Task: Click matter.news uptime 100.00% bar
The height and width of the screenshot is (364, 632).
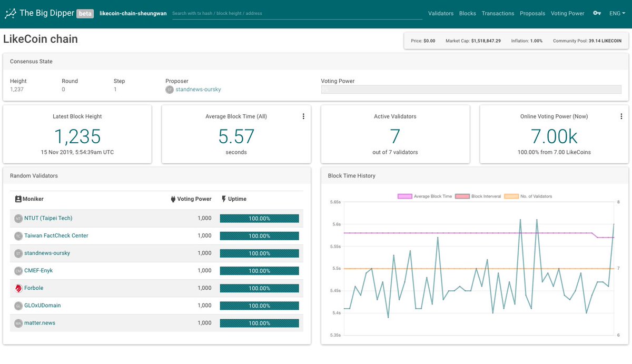Action: click(x=259, y=323)
